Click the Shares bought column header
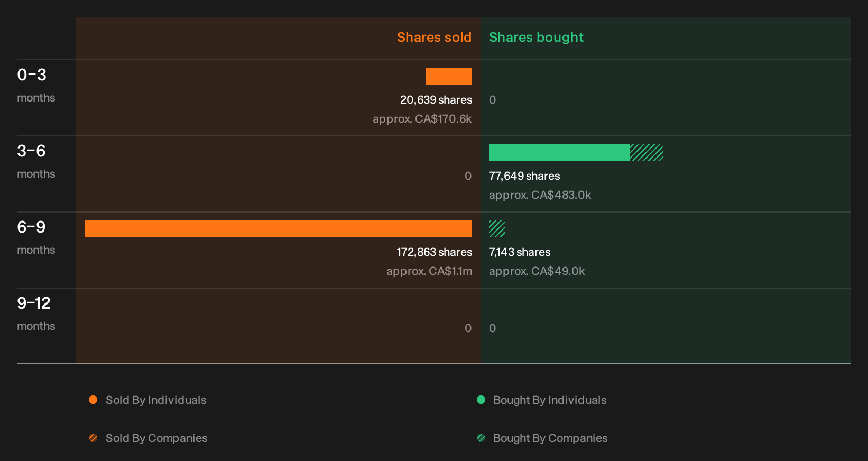Screen dimensions: 868x461 (x=536, y=38)
